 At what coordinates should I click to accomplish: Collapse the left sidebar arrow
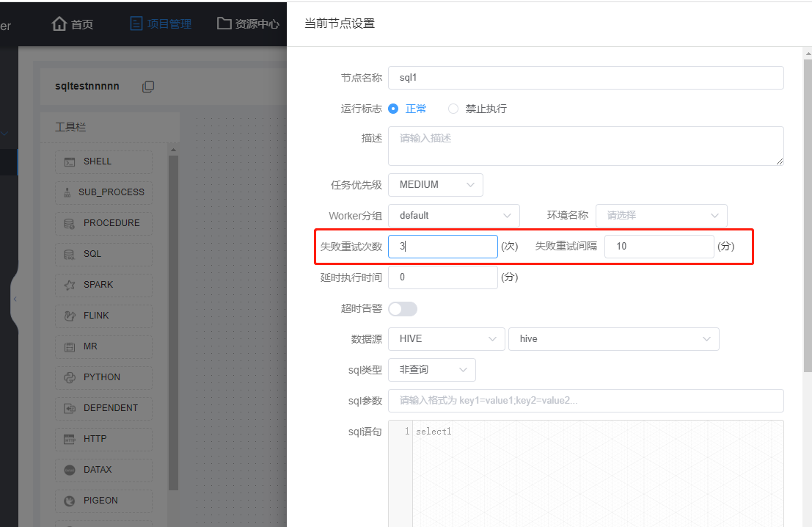click(x=15, y=299)
